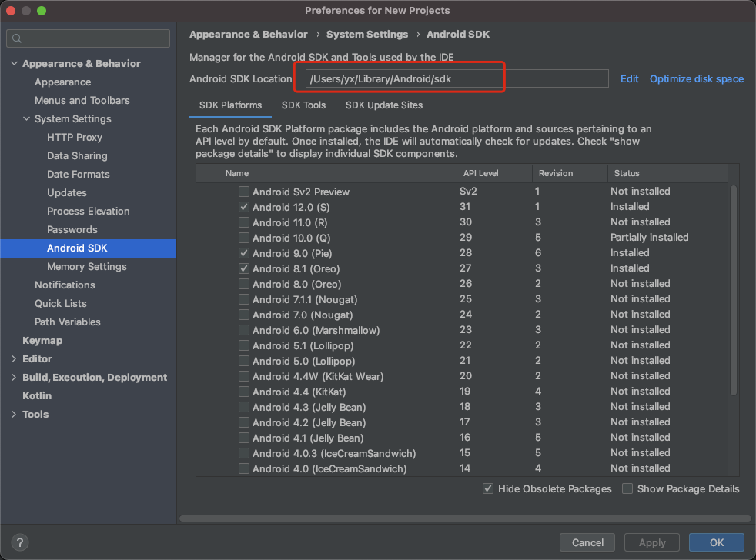Image resolution: width=756 pixels, height=560 pixels.
Task: Uncheck Android 12.0 (S)
Action: [x=244, y=206]
